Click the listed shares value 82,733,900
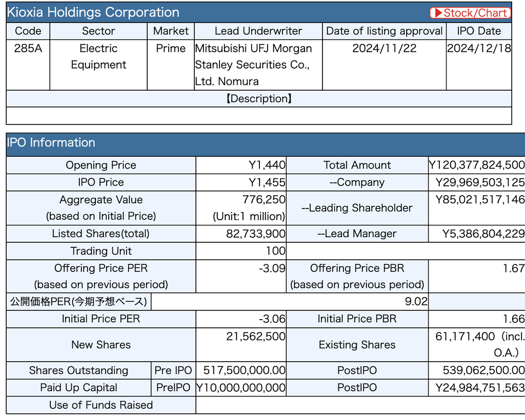 click(256, 234)
